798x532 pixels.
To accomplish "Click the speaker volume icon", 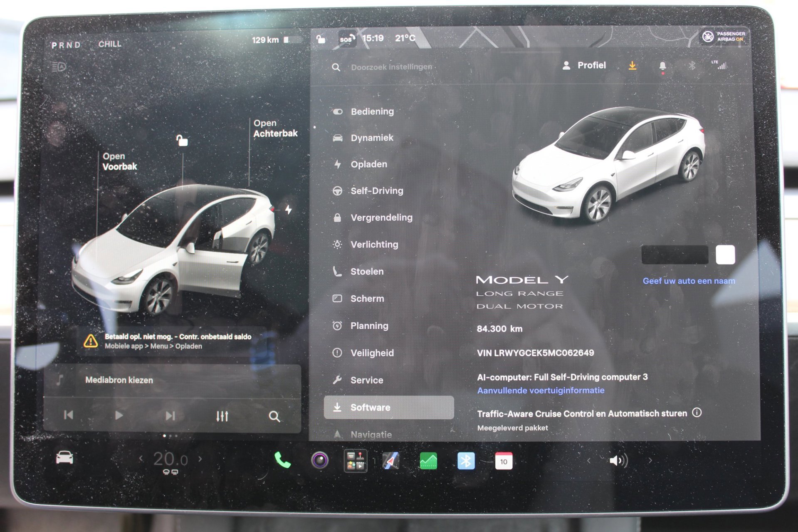I will coord(618,460).
